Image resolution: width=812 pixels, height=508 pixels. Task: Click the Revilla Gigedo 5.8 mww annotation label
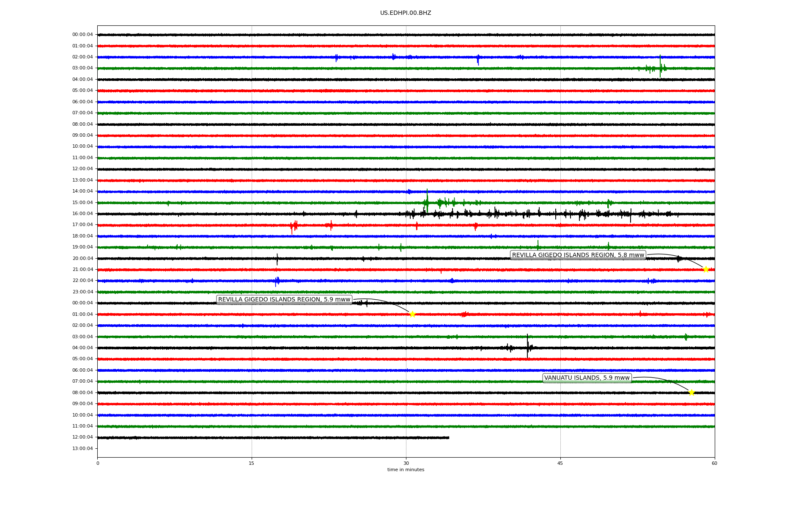pyautogui.click(x=578, y=255)
